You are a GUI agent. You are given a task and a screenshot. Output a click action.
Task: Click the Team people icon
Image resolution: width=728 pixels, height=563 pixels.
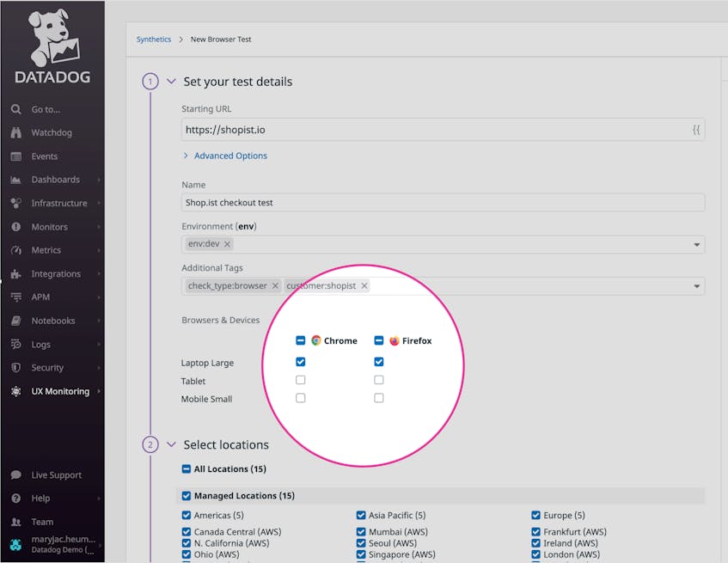[x=15, y=522]
